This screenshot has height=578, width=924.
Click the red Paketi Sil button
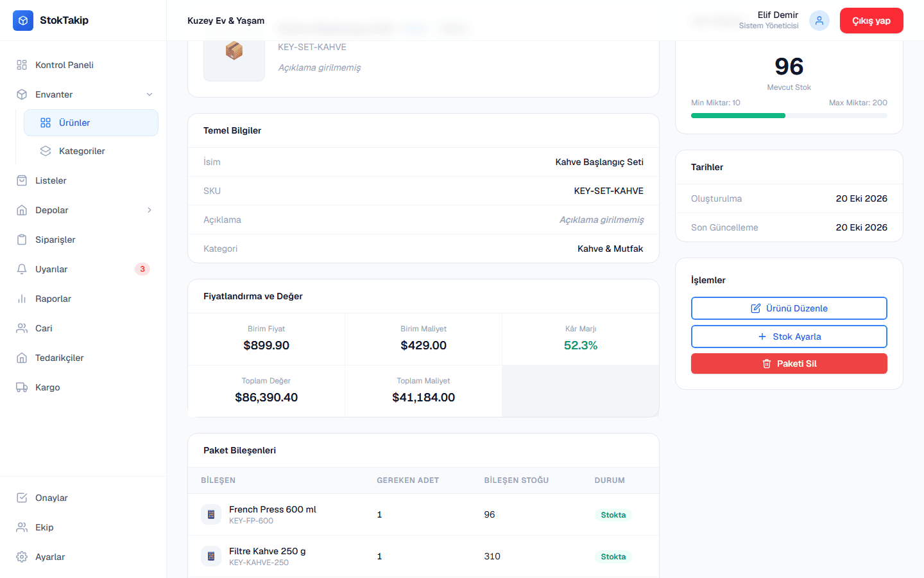tap(789, 363)
